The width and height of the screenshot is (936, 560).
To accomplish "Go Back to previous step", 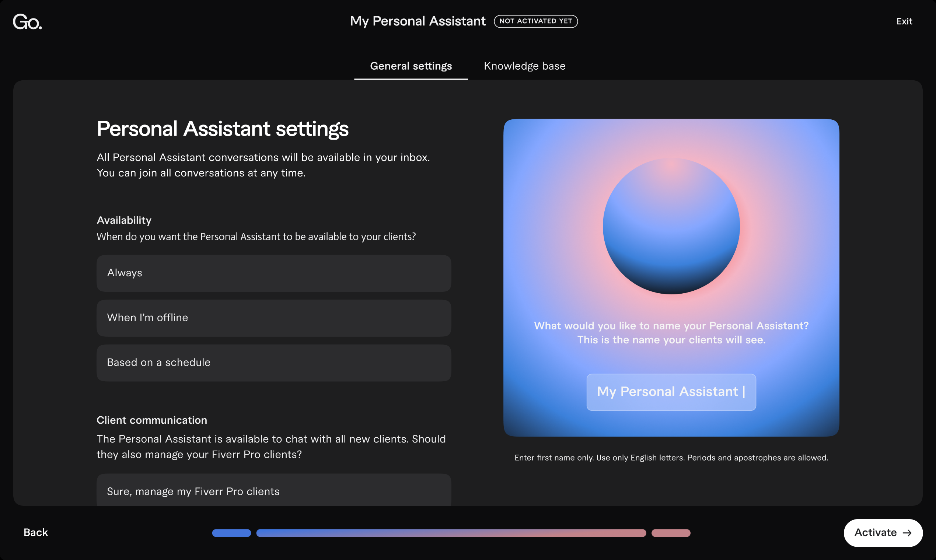I will [36, 532].
